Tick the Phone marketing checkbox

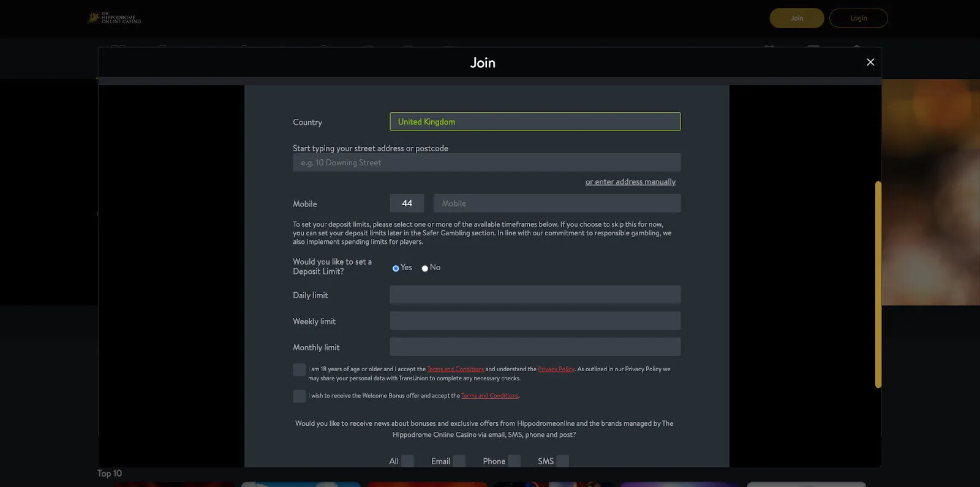tap(514, 461)
